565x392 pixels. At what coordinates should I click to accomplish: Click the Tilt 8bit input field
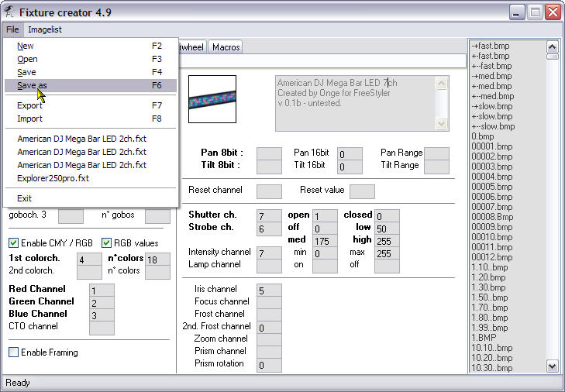coord(269,167)
